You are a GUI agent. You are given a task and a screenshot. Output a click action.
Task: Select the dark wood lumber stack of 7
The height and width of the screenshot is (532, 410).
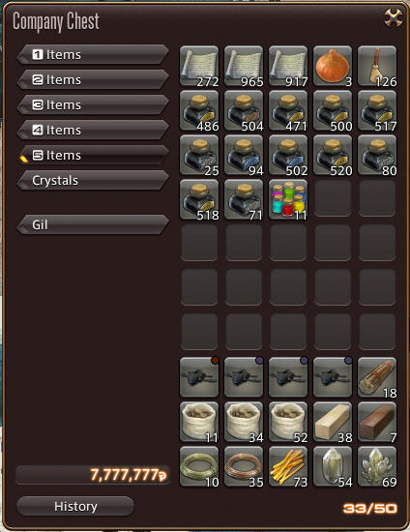[377, 422]
